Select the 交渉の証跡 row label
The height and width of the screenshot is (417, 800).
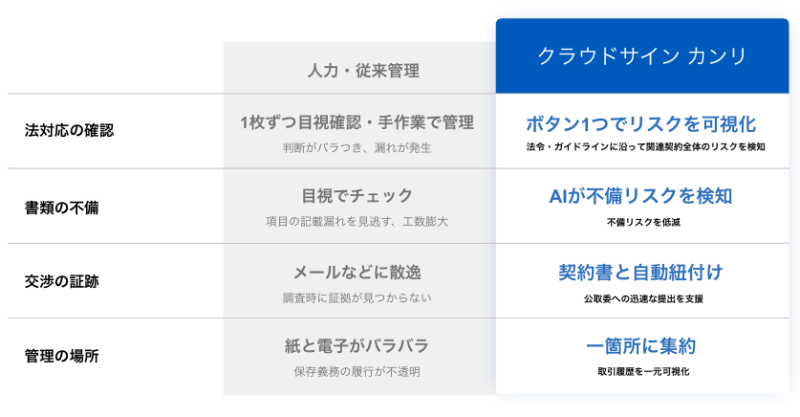point(62,281)
